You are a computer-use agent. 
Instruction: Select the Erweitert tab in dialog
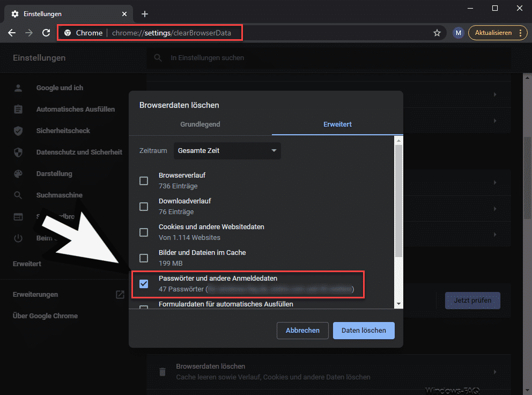click(x=337, y=125)
